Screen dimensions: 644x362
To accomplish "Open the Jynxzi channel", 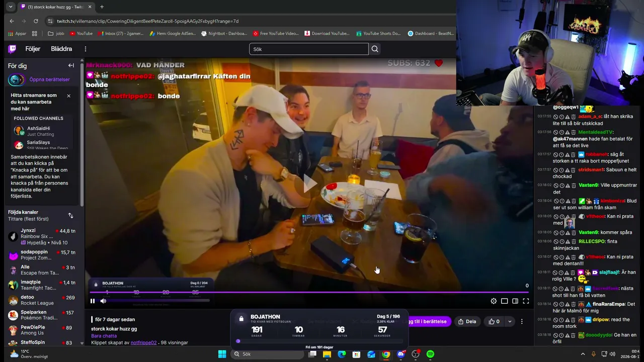I will 42,236.
